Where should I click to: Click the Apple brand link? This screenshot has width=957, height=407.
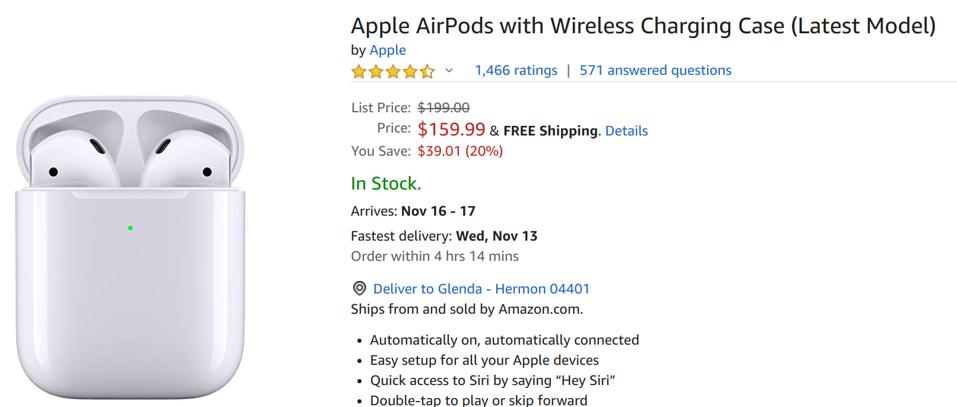(388, 50)
